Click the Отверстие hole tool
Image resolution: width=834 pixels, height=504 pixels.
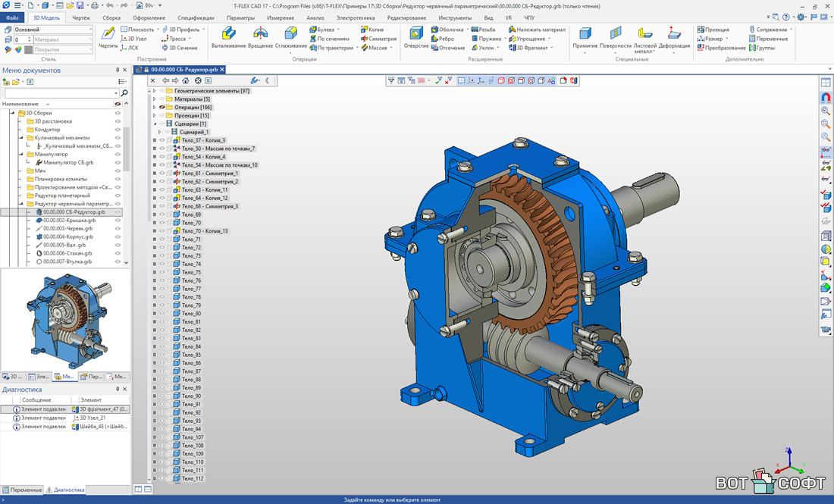416,38
